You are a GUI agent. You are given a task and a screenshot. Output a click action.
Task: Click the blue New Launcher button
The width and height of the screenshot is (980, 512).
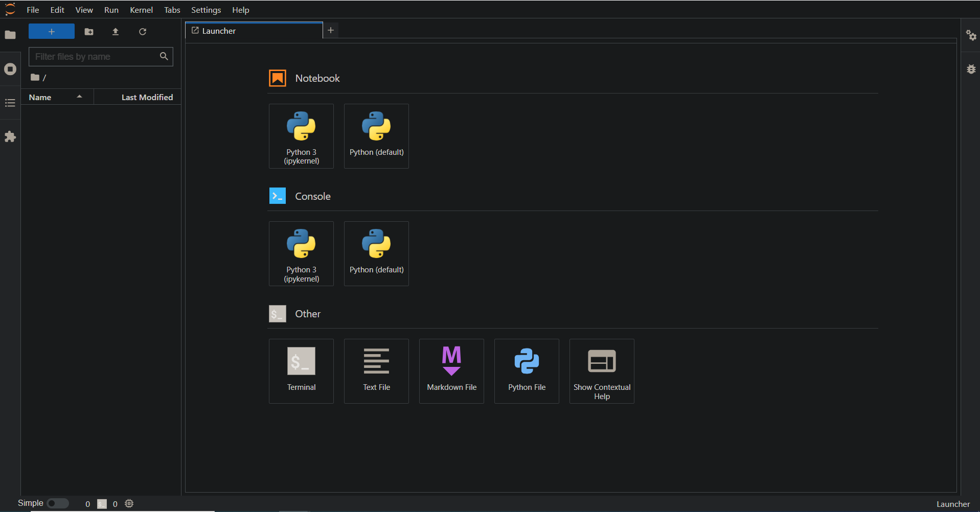52,32
